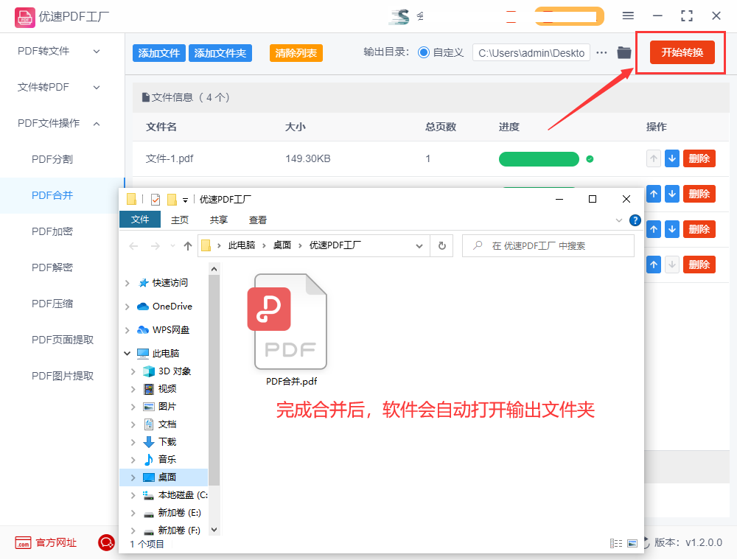
Task: Open the 文件 tab in Explorer
Action: (140, 220)
